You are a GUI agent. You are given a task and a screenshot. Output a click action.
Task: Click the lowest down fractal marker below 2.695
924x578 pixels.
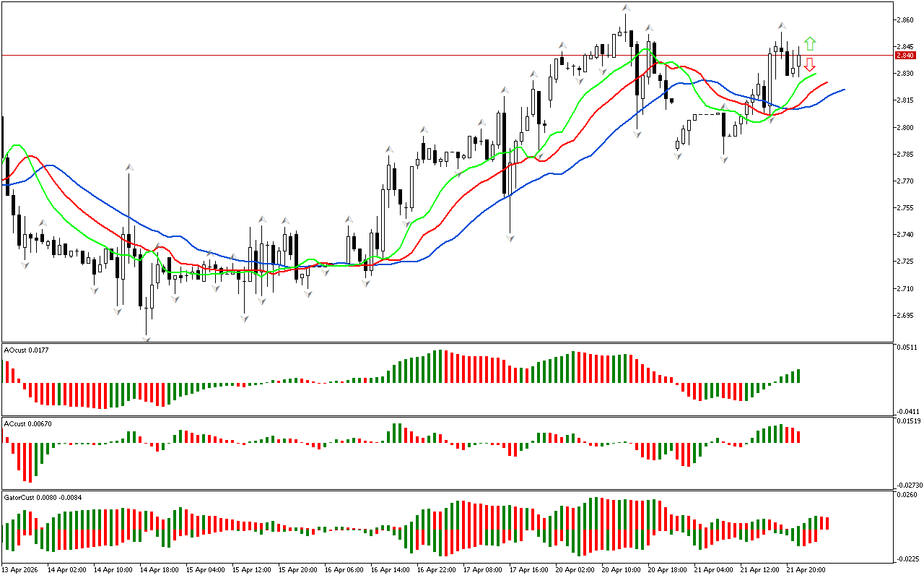pyautogui.click(x=147, y=338)
